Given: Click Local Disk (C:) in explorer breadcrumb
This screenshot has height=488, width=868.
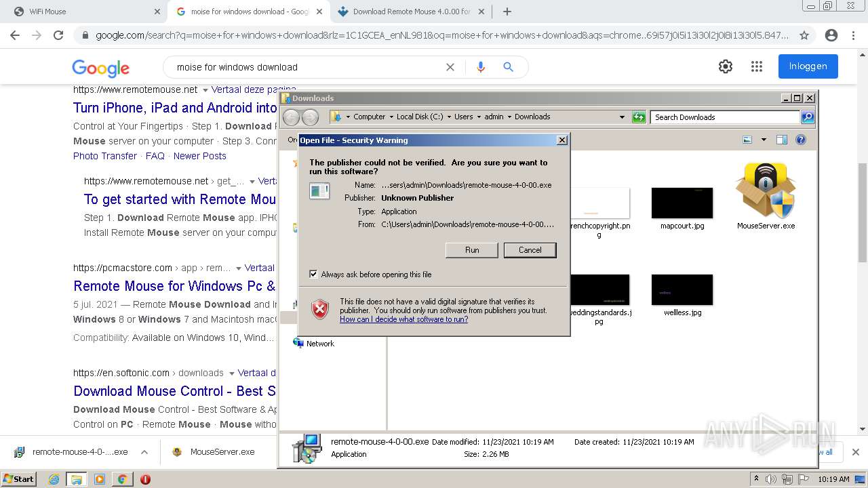Looking at the screenshot, I should [420, 117].
